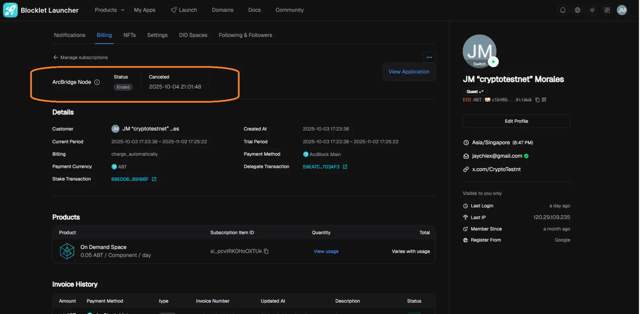Click the green online status dot

coord(493,62)
